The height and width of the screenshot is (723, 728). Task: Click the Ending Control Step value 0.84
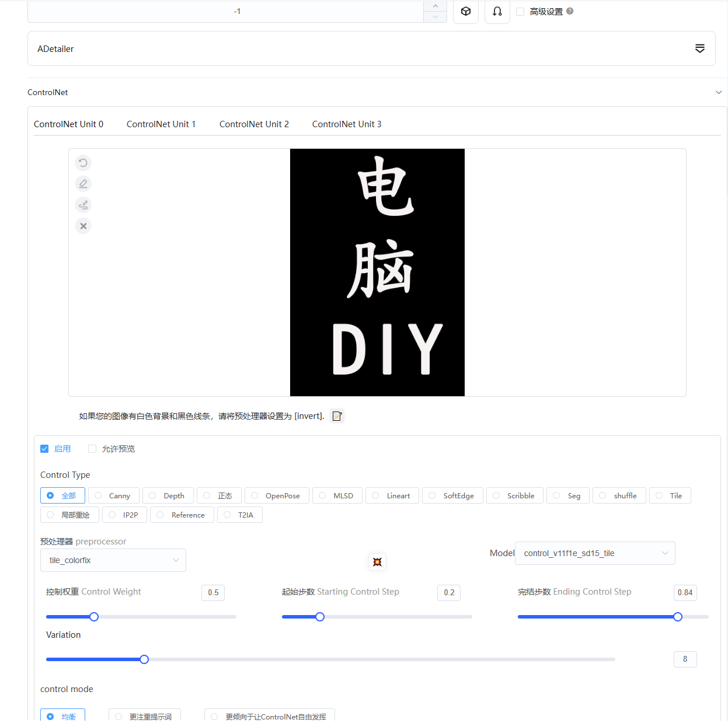point(685,592)
